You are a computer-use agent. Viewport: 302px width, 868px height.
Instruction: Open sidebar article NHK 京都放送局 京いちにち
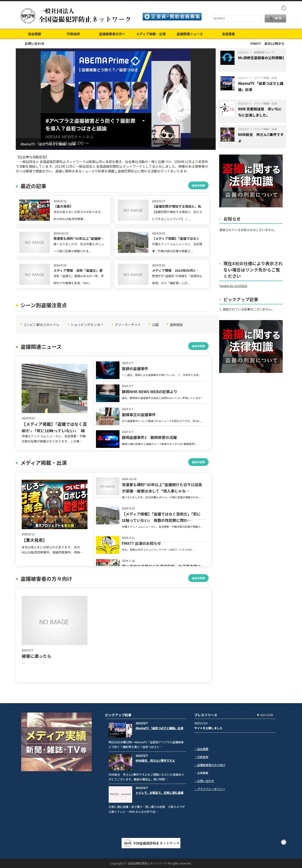260,112
